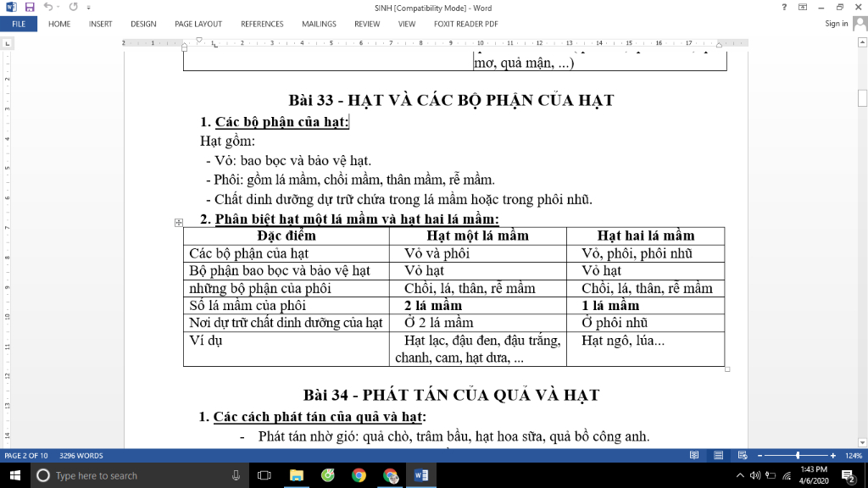
Task: Click table cell 'Số lá mầm của phôi'
Action: point(248,305)
